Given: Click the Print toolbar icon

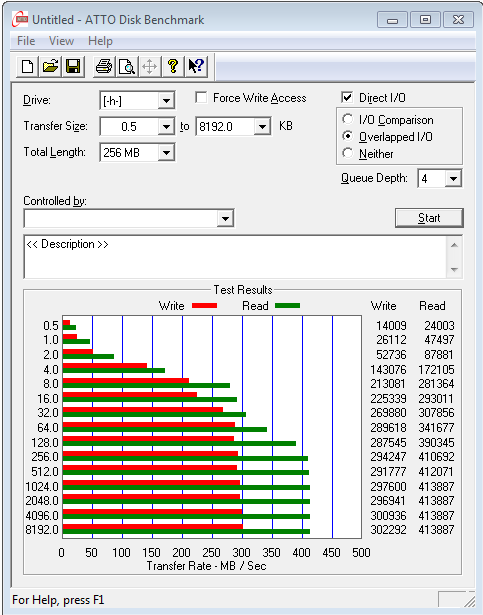Looking at the screenshot, I should pos(104,66).
